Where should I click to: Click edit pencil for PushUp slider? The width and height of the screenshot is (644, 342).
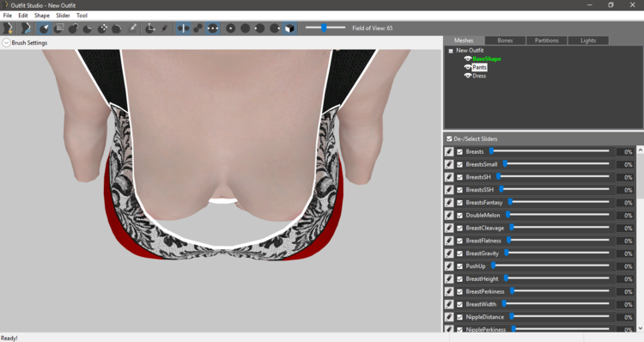449,266
